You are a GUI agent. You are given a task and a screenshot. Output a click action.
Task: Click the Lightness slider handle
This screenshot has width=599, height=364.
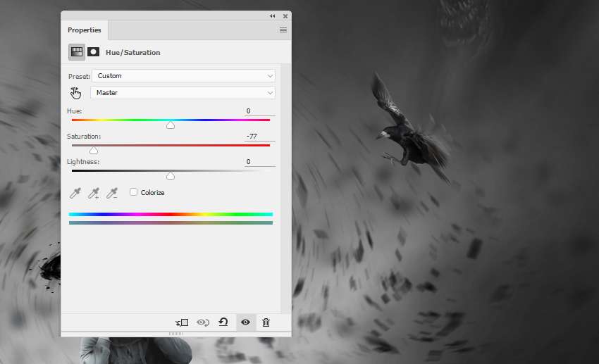tap(171, 176)
